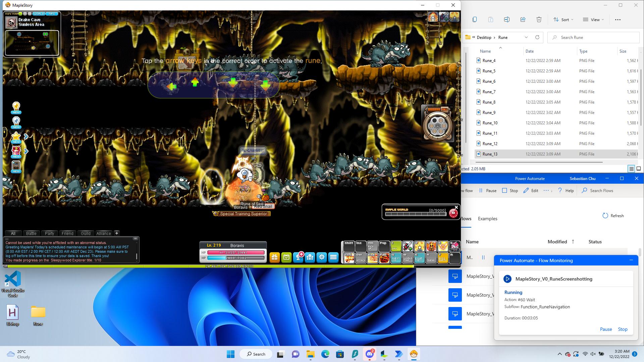The image size is (644, 362).
Task: Expand the left side panel arrow in MapleStory
Action: coord(5,132)
